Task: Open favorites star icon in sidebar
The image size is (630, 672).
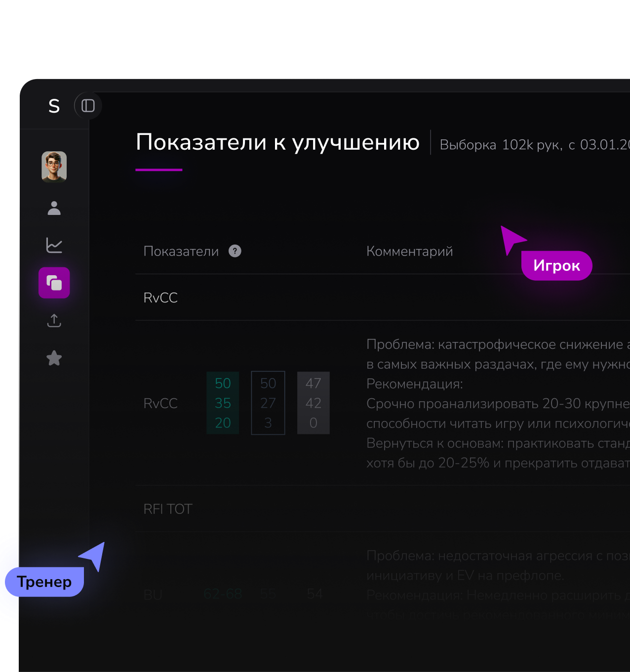Action: click(54, 358)
